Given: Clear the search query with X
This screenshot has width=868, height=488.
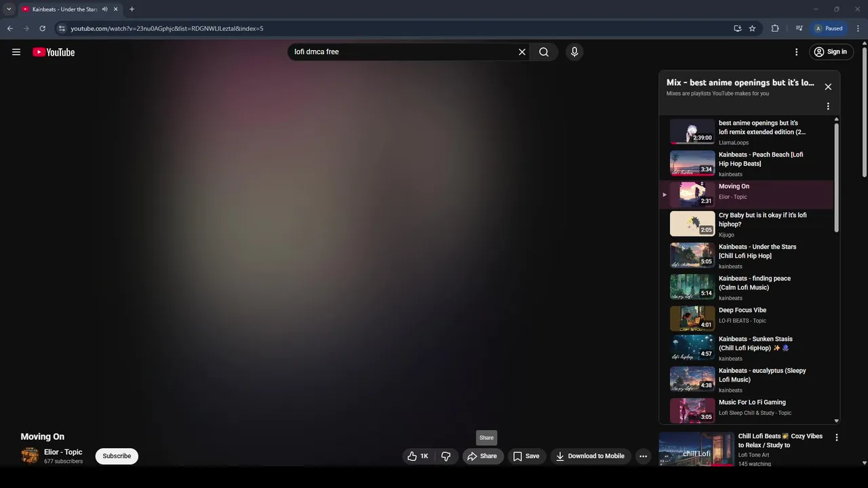Looking at the screenshot, I should [x=522, y=52].
